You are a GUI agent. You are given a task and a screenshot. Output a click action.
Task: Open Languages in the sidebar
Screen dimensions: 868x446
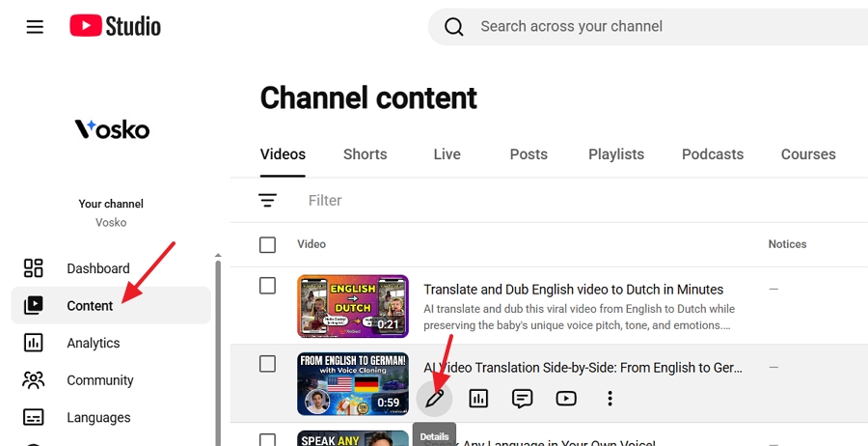click(111, 417)
